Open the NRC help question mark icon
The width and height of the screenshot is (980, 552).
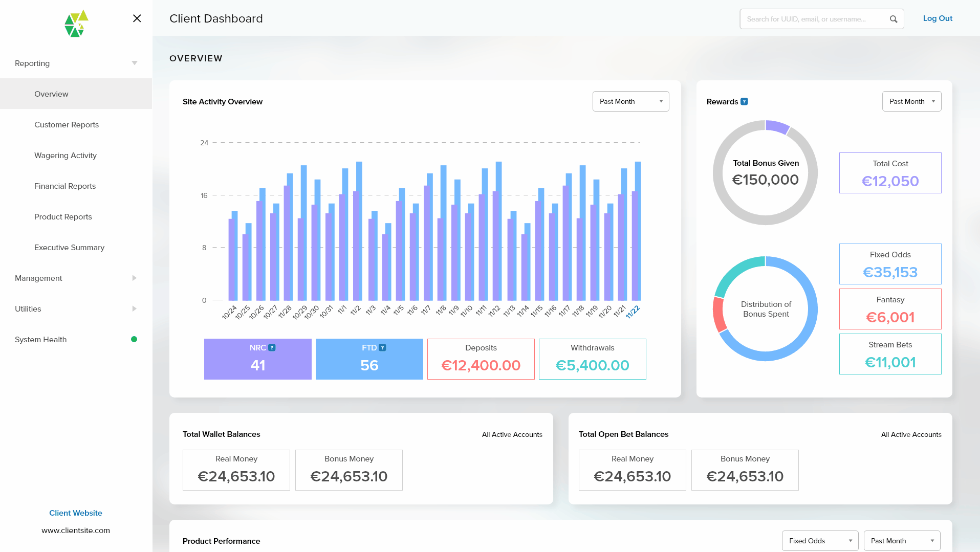click(272, 347)
